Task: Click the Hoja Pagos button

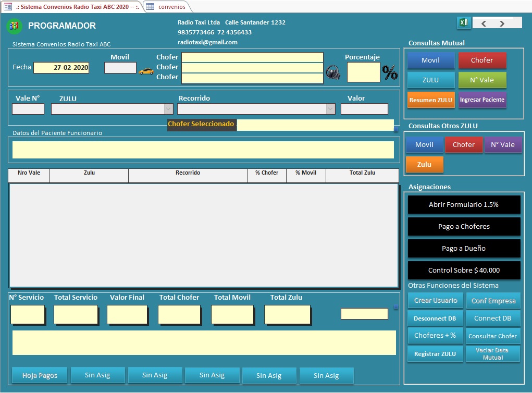Action: [x=40, y=375]
